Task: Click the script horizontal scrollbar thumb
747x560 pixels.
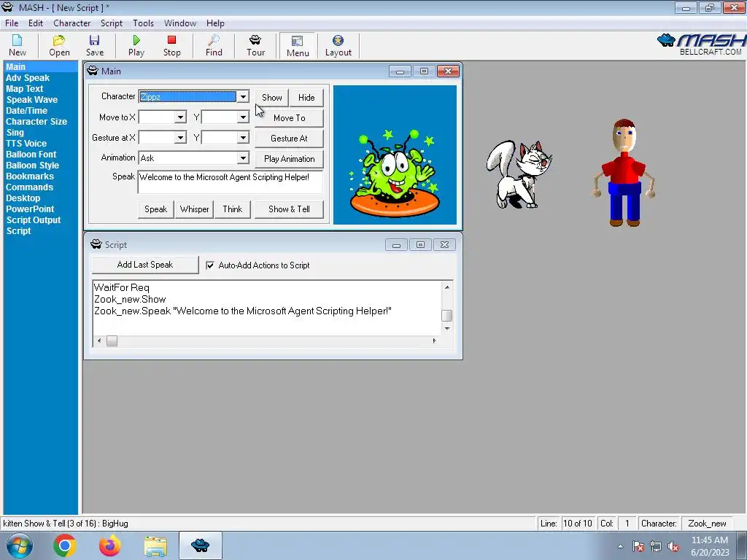Action: 112,341
